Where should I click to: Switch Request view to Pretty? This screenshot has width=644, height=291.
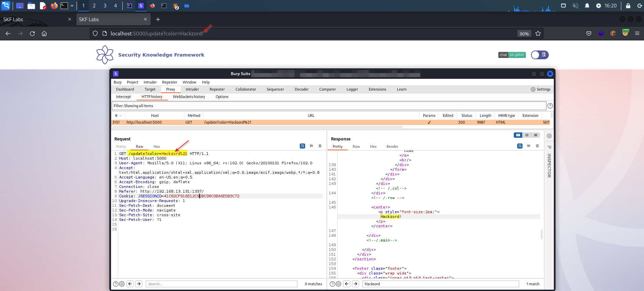tap(121, 147)
